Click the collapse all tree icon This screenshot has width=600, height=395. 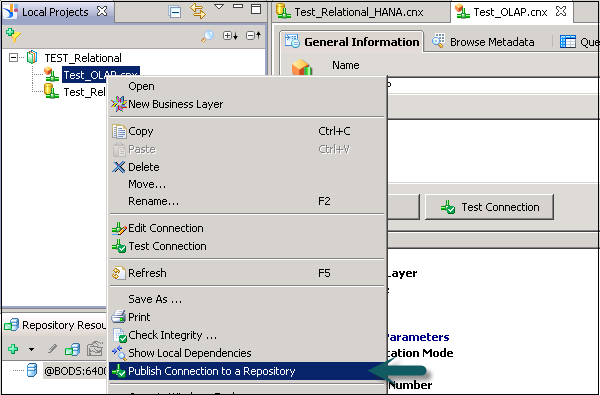click(x=253, y=36)
